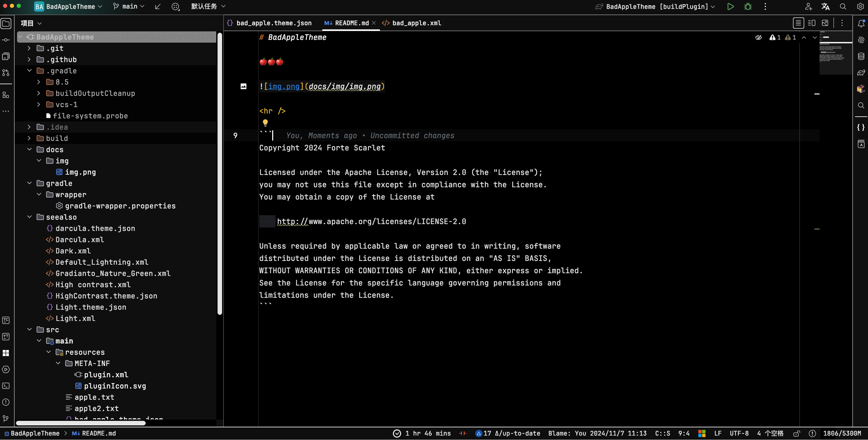
Task: Open the Project tool window icon
Action: tap(6, 24)
